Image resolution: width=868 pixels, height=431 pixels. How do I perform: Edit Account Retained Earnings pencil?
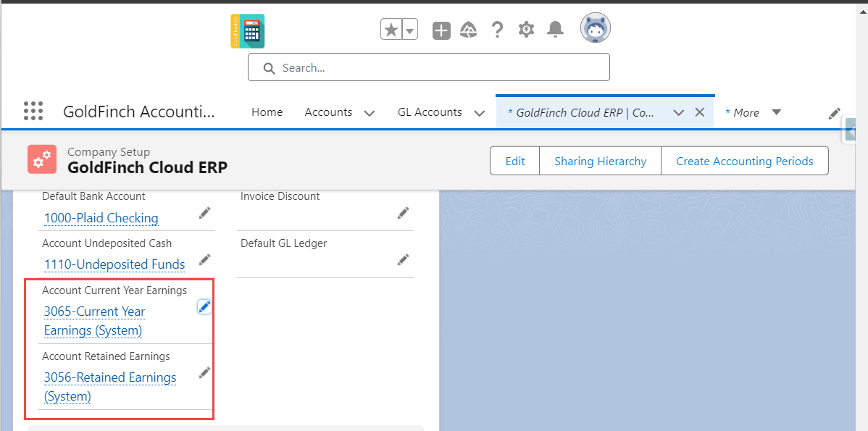205,373
